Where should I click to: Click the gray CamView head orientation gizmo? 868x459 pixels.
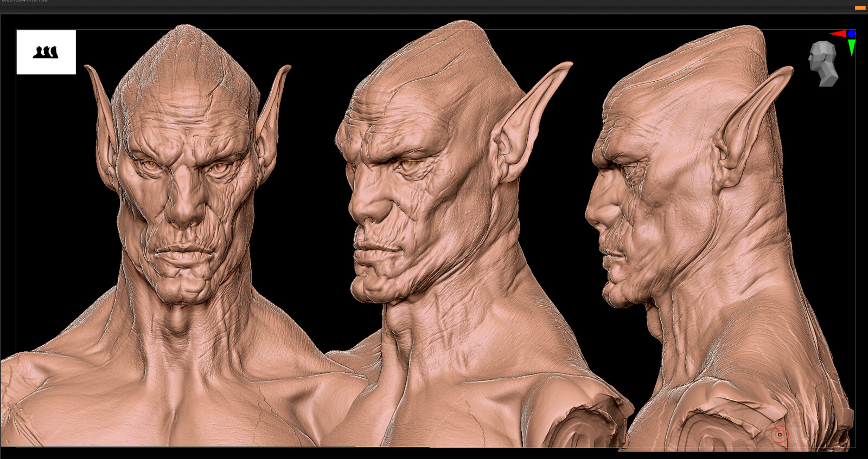point(824,64)
